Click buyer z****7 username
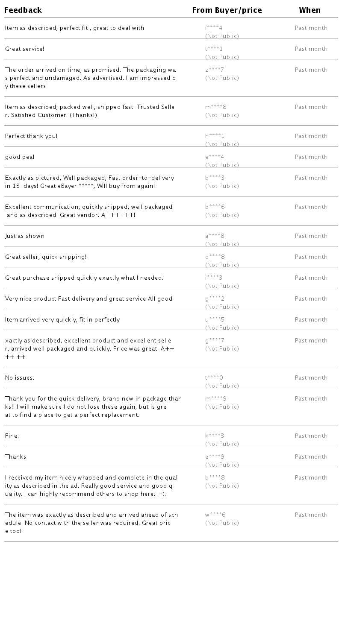 [x=215, y=70]
